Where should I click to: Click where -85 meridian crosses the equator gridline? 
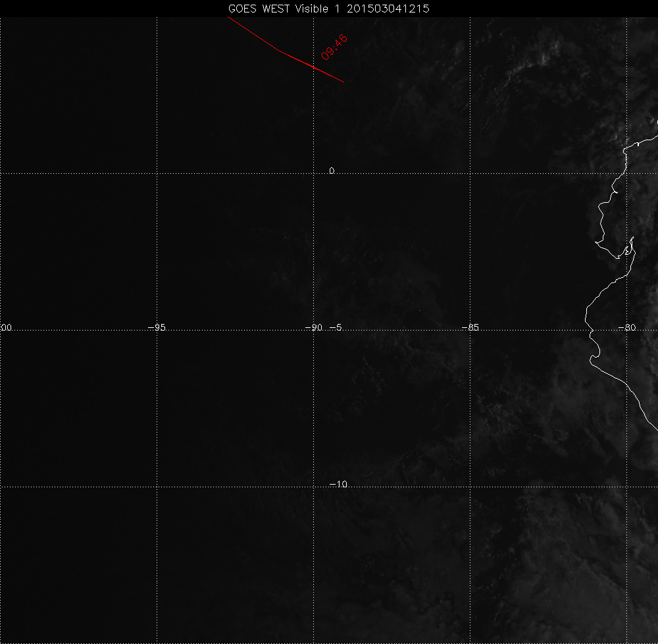(x=470, y=173)
